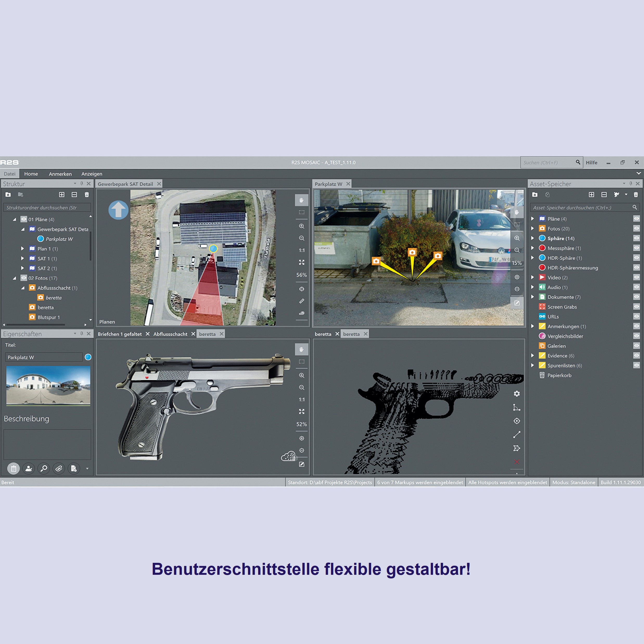The width and height of the screenshot is (644, 644).
Task: Open the Anmerken menu tab
Action: click(x=60, y=174)
